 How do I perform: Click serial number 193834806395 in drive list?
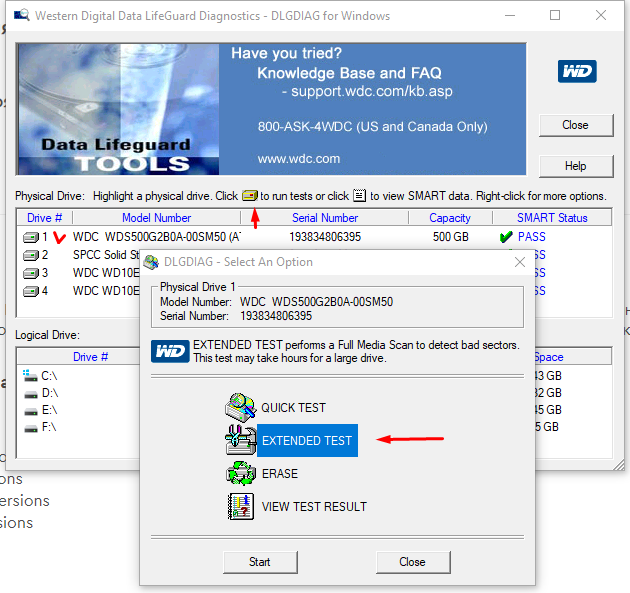(x=325, y=237)
